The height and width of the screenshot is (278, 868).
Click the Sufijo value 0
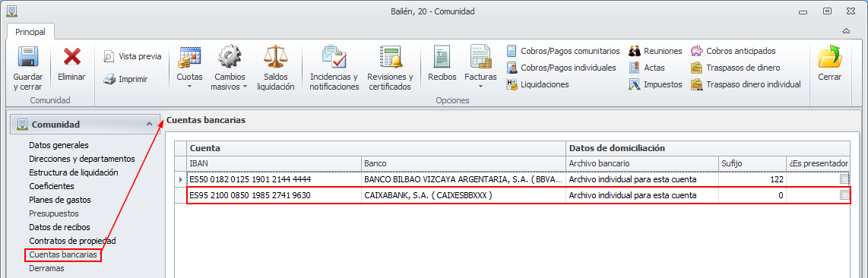(752, 195)
